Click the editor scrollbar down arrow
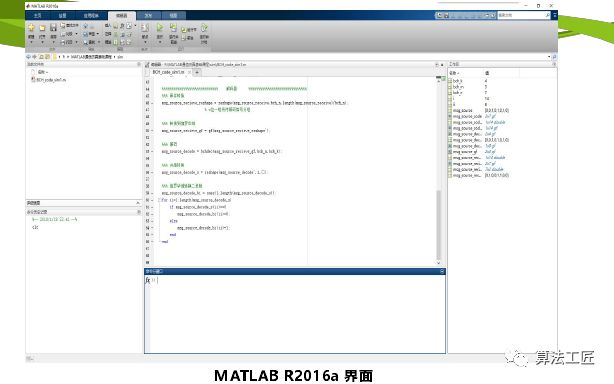The image size is (614, 384). click(x=439, y=263)
